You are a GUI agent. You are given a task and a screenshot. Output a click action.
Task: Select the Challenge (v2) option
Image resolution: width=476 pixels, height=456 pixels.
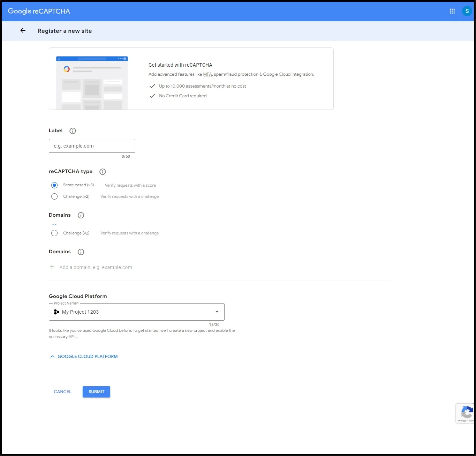point(54,196)
